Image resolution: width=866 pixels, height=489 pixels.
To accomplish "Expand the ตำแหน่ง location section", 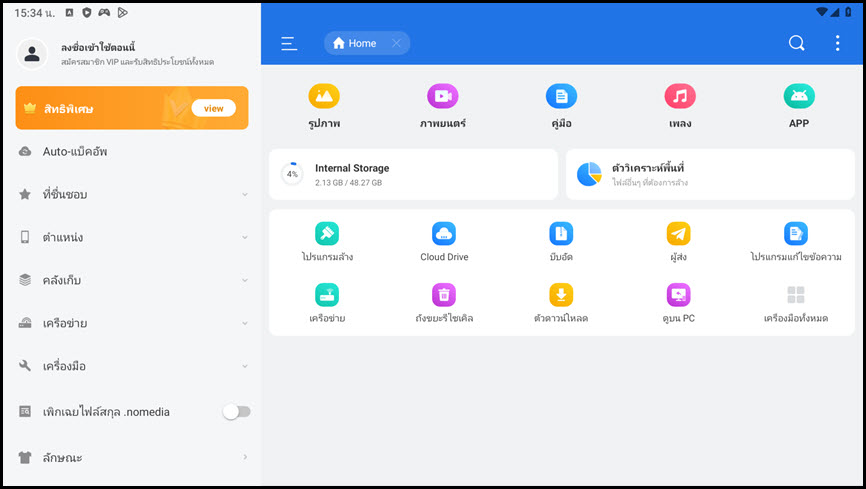I will [x=131, y=237].
